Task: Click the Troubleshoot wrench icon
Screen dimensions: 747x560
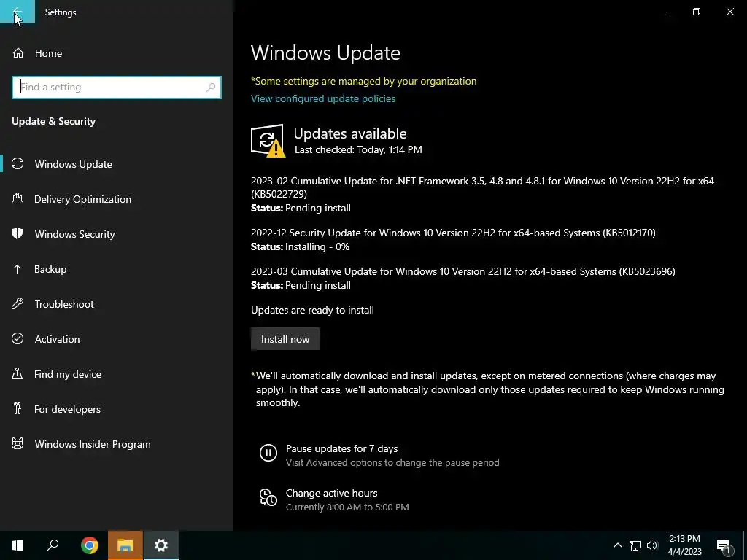Action: coord(18,304)
